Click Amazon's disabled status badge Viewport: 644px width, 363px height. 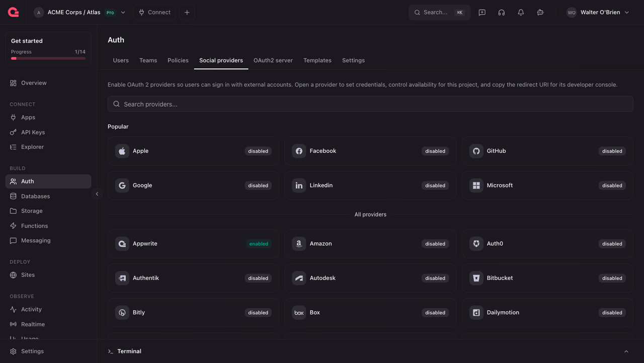click(x=435, y=244)
